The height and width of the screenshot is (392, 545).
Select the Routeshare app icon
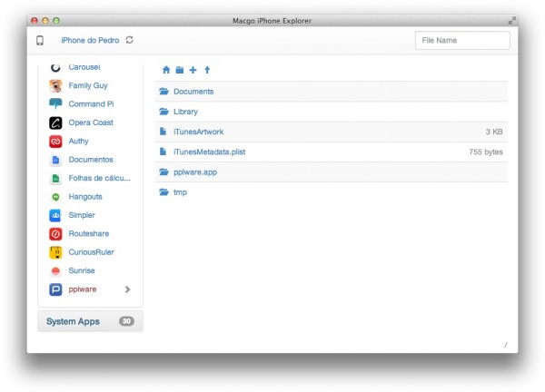click(55, 234)
